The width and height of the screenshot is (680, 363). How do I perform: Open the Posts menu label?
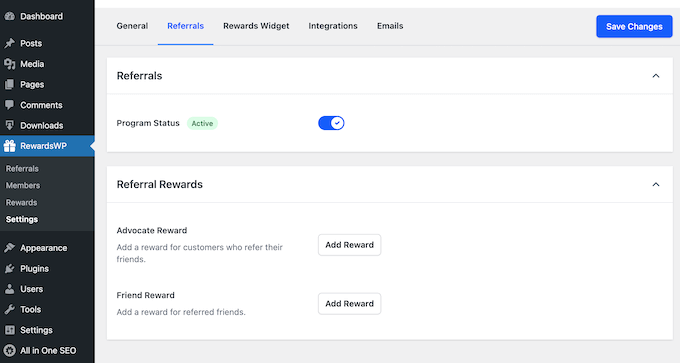pyautogui.click(x=31, y=43)
